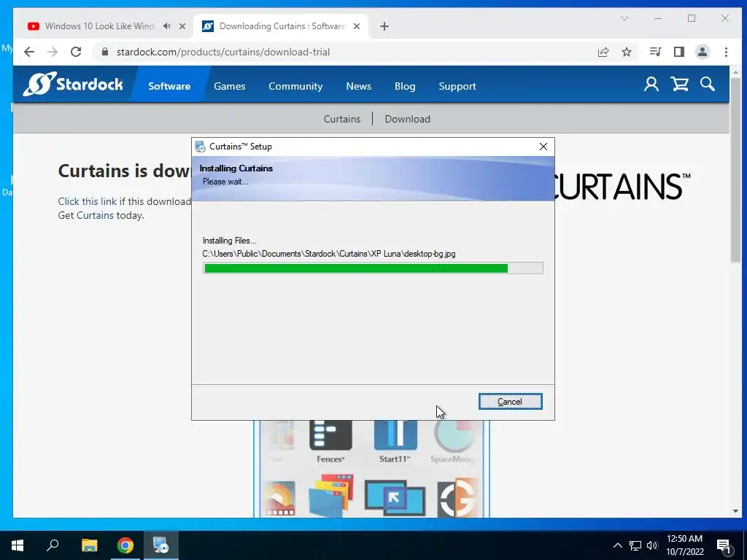Cancel the Curtains installation
747x560 pixels.
click(x=510, y=402)
